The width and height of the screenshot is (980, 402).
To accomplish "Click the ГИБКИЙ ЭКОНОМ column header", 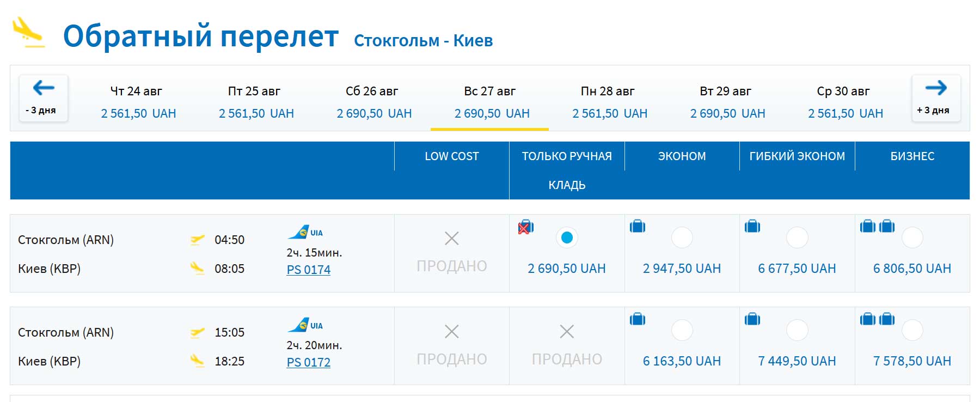I will click(x=797, y=156).
